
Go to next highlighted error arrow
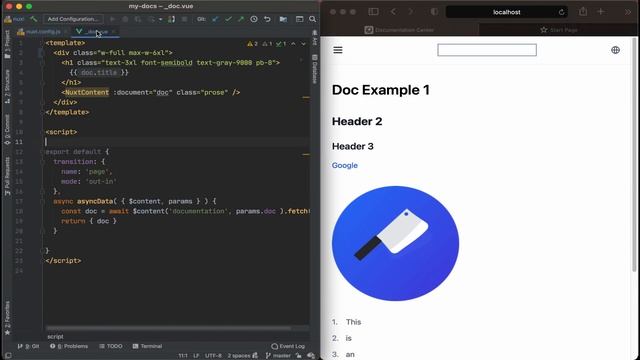[303, 44]
